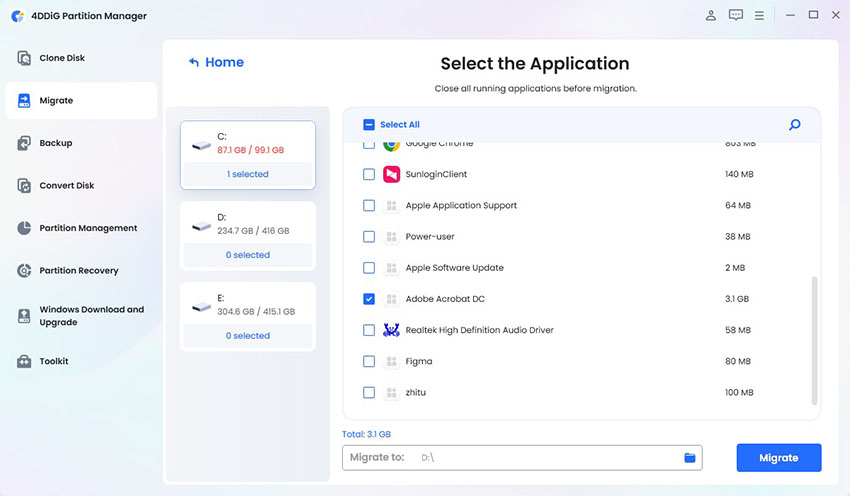Open the Toolkit section
The width and height of the screenshot is (850, 496).
coord(81,361)
